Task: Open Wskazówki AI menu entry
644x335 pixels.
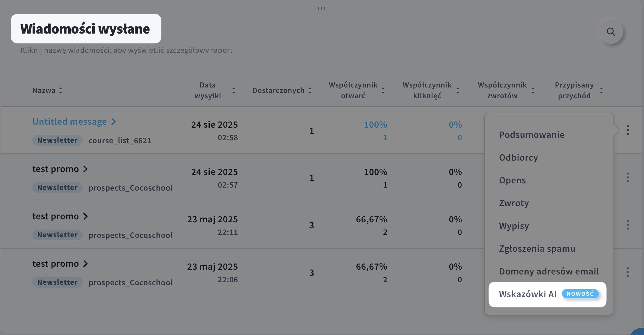Action: click(528, 294)
